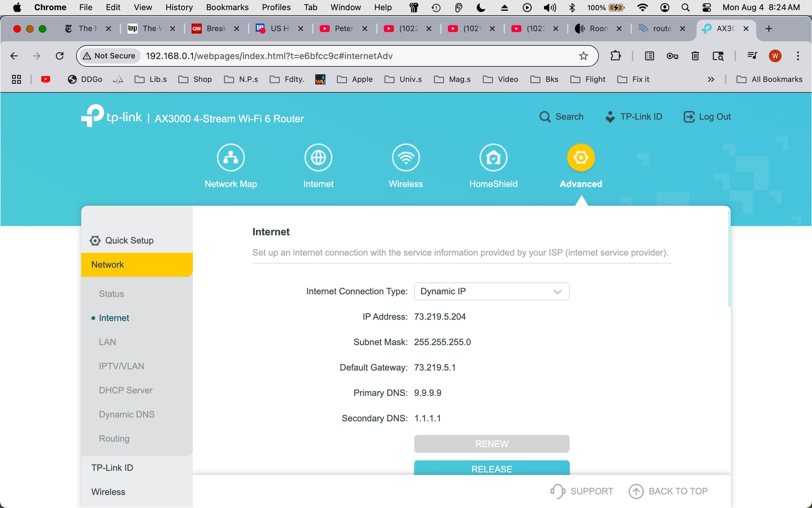Log Out of the router
This screenshot has height=508, width=812.
click(x=707, y=117)
